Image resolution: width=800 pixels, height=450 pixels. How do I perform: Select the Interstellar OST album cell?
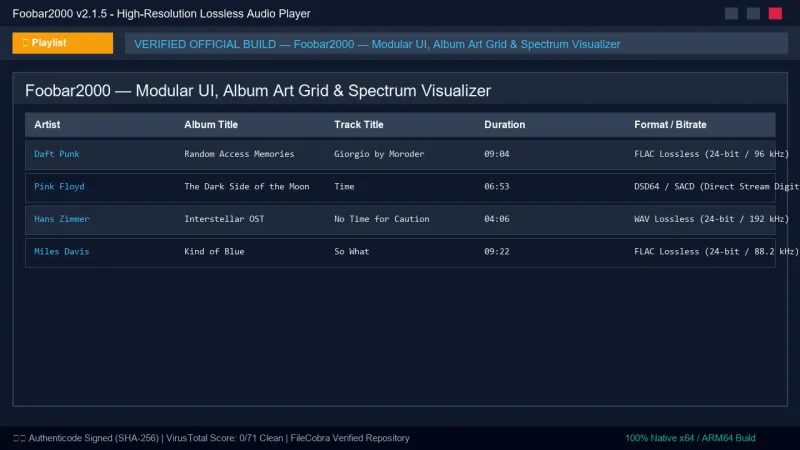tap(224, 219)
